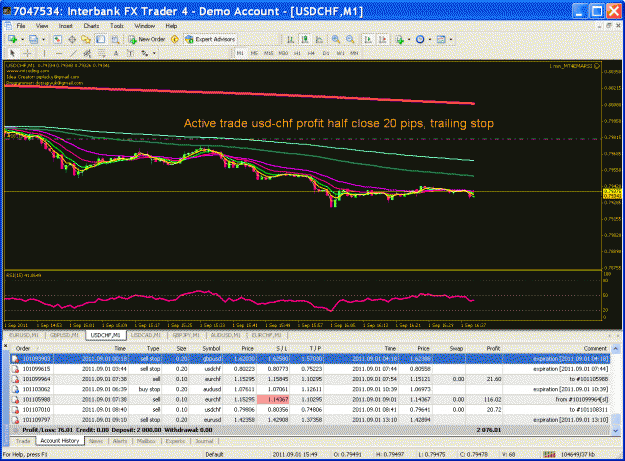Switch to GBPJPY,M1 chart tab
Screen dimensions: 625x461
coord(186,335)
